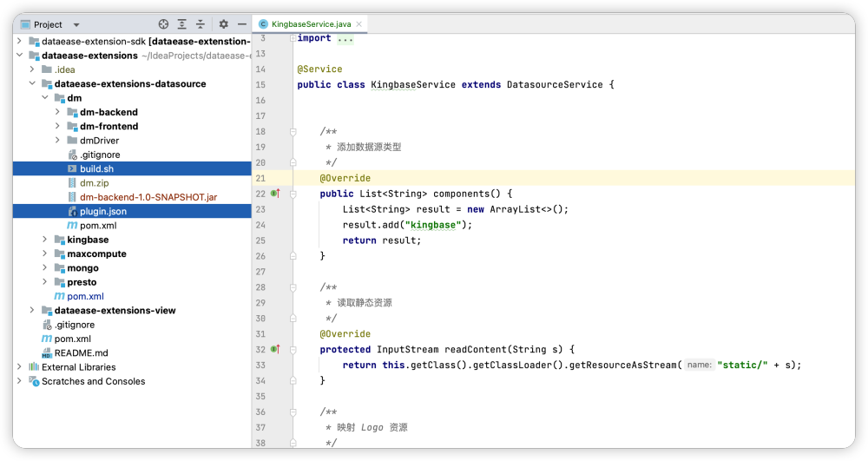Expand the mongo folder
Screen dimensions: 868x461
point(45,268)
